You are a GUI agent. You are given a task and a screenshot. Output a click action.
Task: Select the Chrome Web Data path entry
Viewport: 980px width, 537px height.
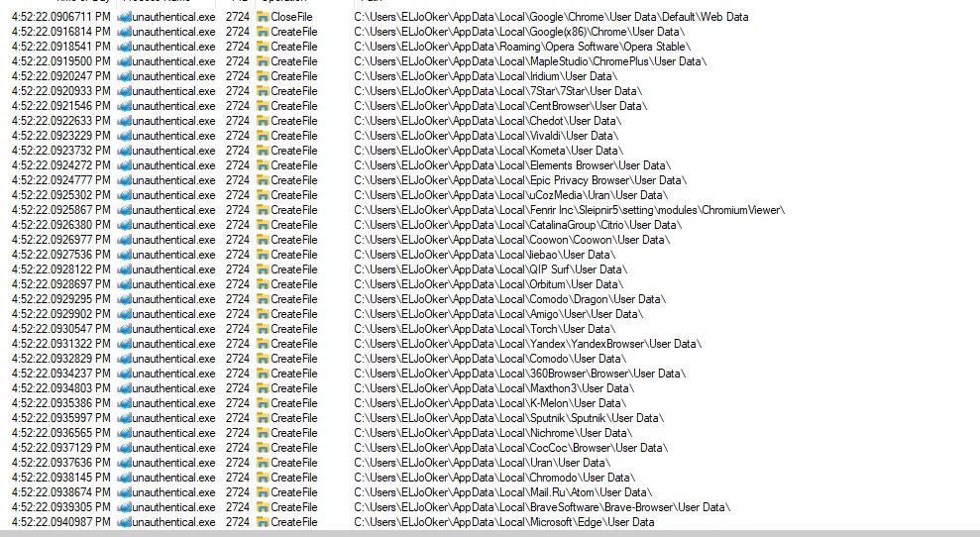[551, 17]
